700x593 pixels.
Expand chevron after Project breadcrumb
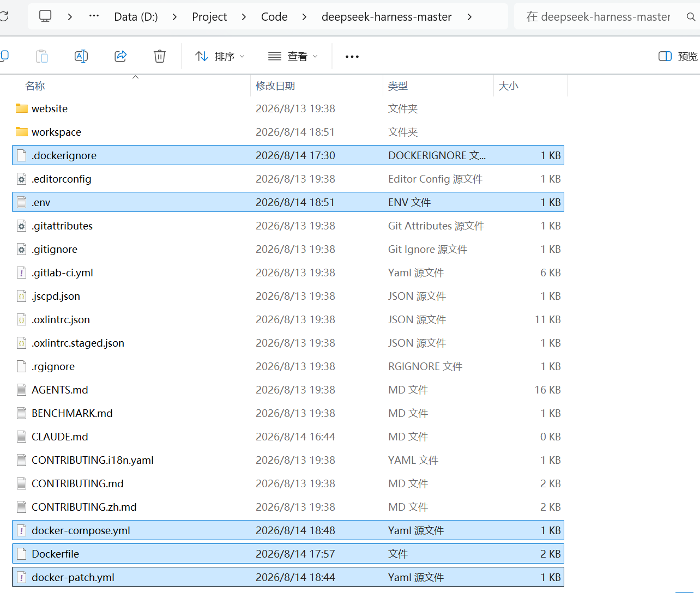click(x=244, y=17)
